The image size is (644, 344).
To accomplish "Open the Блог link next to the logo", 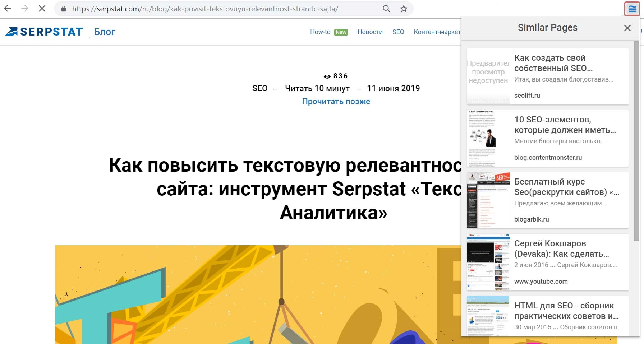I will [x=105, y=32].
